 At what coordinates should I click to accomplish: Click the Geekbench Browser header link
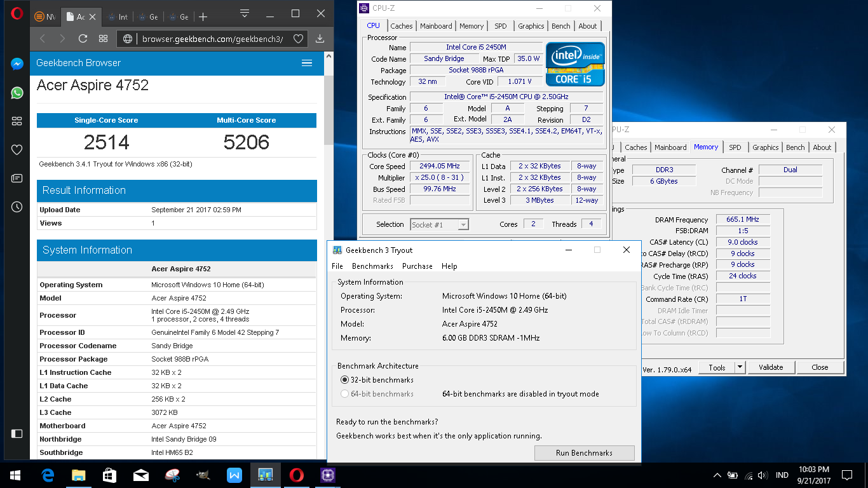(78, 63)
